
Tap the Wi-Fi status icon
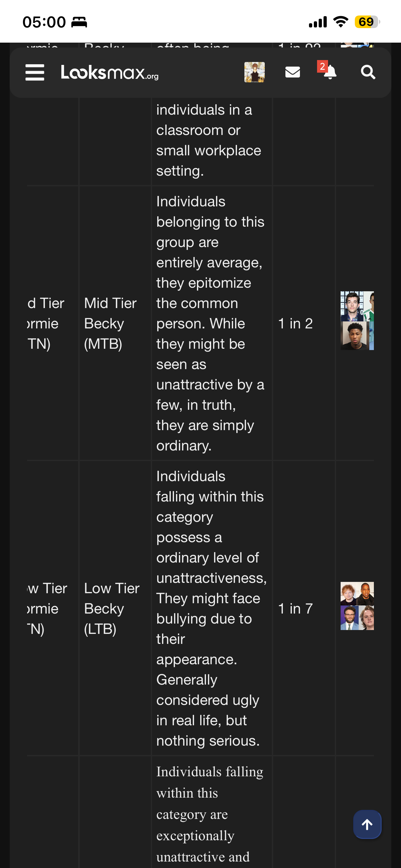tap(341, 22)
